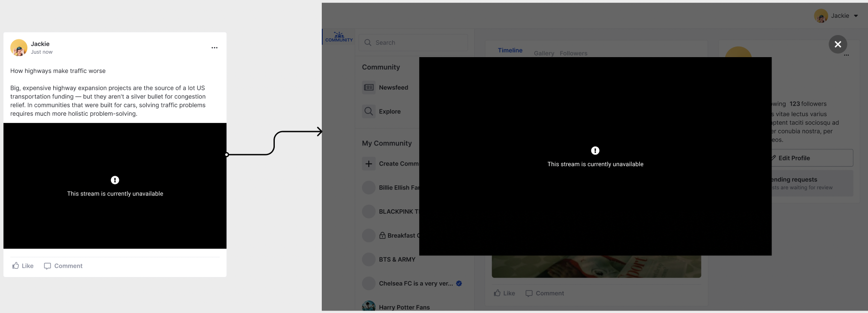Viewport: 868px width, 313px height.
Task: Open Explore in the Community sidebar
Action: (389, 111)
